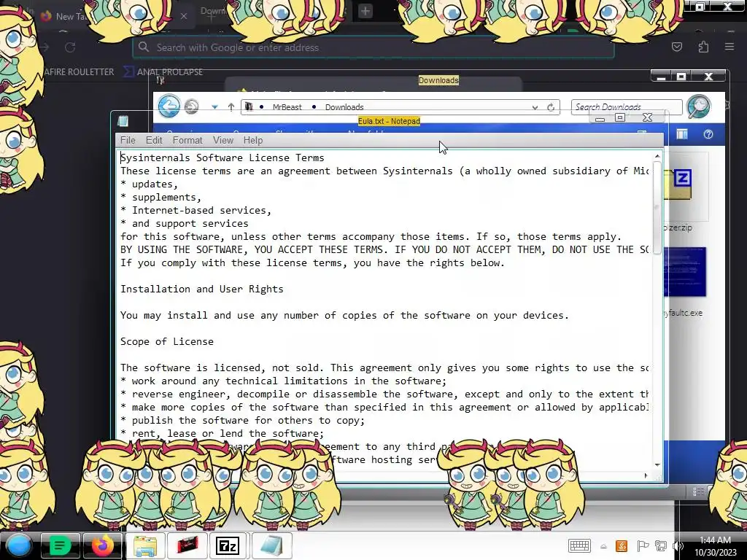Open the Explorer recent locations dropdown arrow
Image resolution: width=747 pixels, height=560 pixels.
coord(215,107)
